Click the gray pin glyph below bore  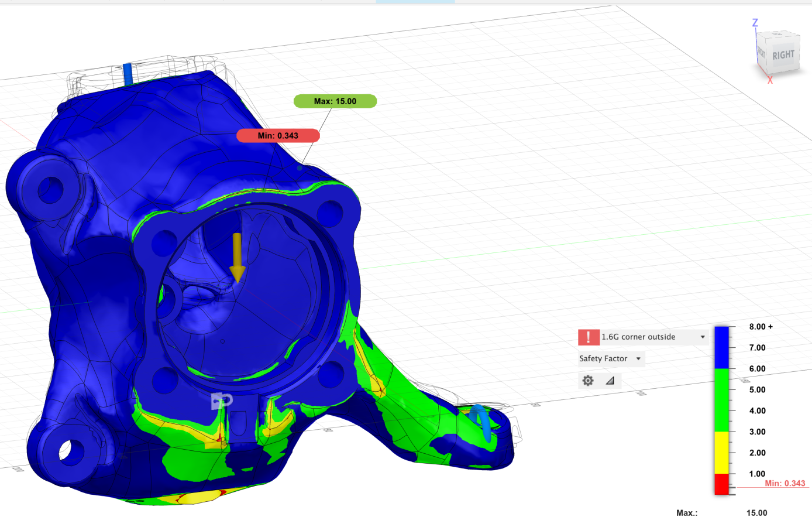222,401
